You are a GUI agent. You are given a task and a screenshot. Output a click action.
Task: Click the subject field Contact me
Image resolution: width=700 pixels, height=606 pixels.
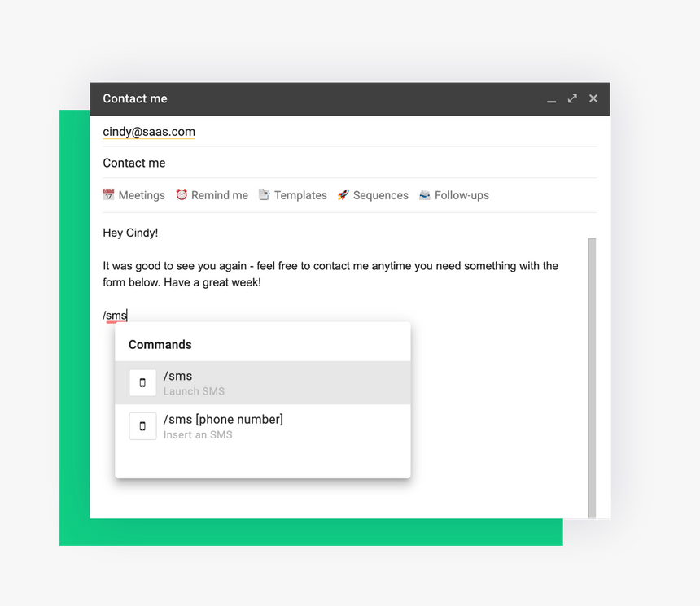pyautogui.click(x=349, y=163)
